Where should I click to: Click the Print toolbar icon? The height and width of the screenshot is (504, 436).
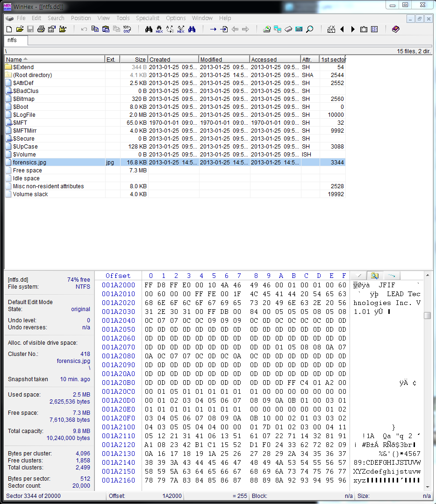(41, 29)
